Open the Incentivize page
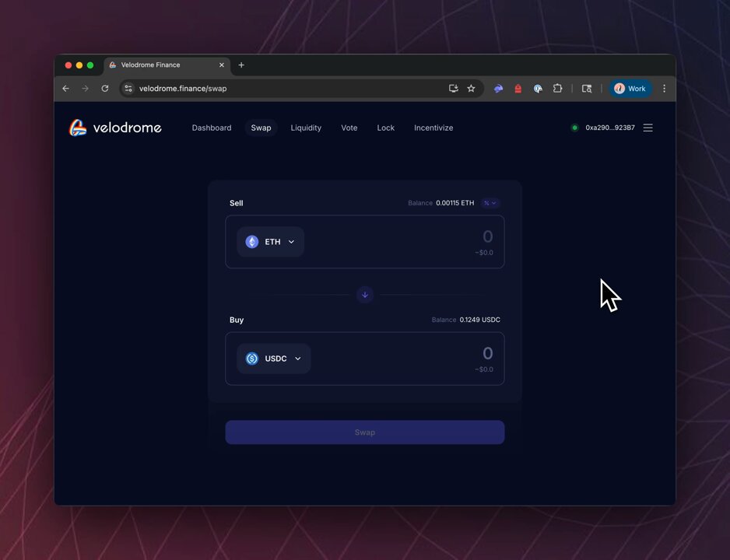 point(433,128)
